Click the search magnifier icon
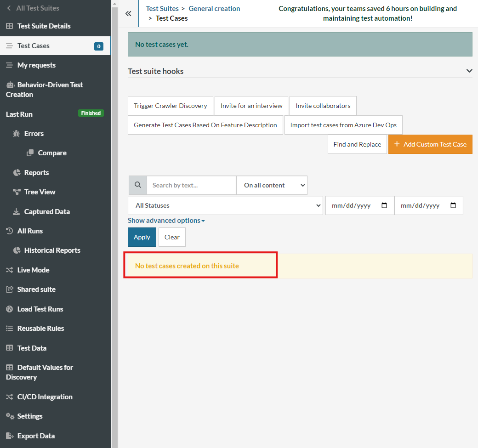478x448 pixels. click(137, 185)
